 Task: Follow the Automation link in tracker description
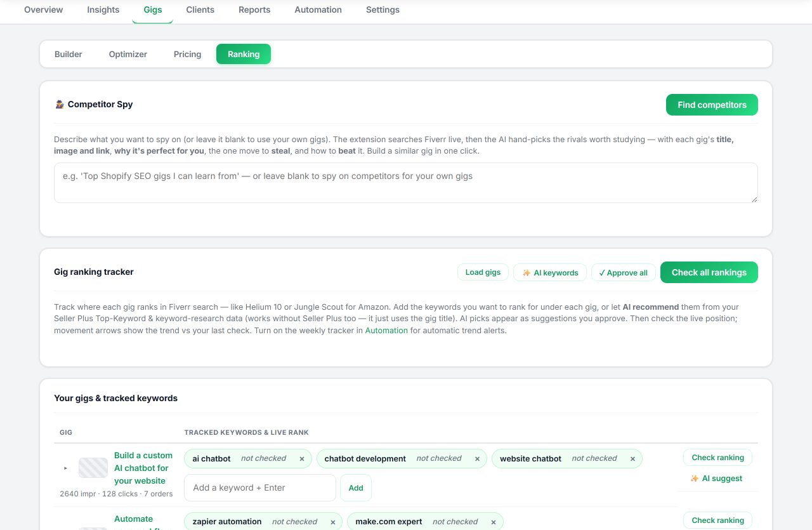tap(386, 331)
